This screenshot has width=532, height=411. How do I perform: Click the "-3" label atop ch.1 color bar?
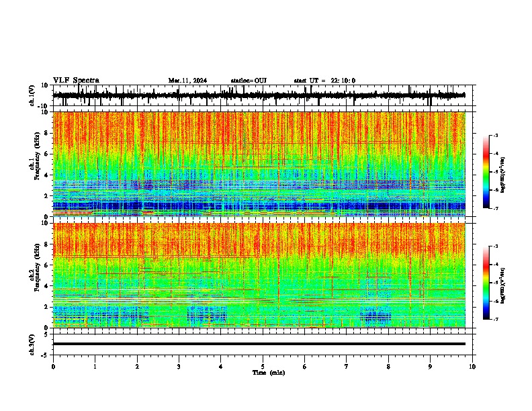[x=495, y=135]
